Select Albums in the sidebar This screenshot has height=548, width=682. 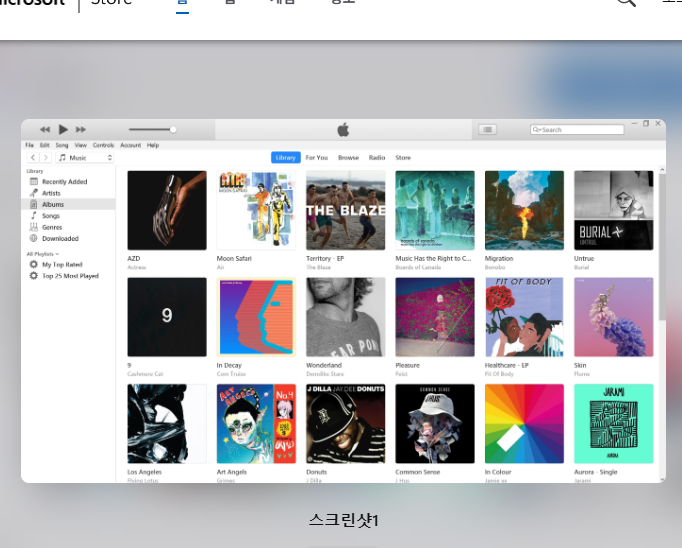point(69,204)
